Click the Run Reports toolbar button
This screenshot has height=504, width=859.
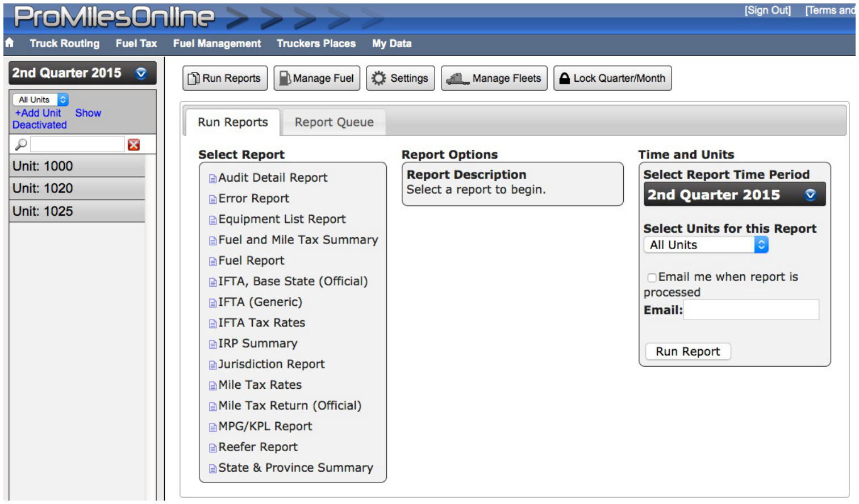[x=224, y=78]
